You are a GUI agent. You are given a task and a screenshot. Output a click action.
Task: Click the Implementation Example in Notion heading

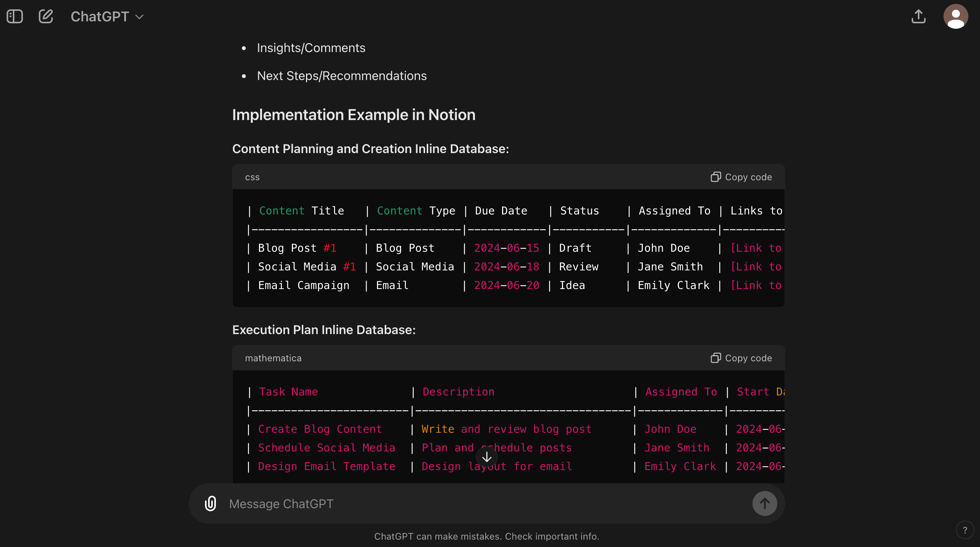coord(353,115)
